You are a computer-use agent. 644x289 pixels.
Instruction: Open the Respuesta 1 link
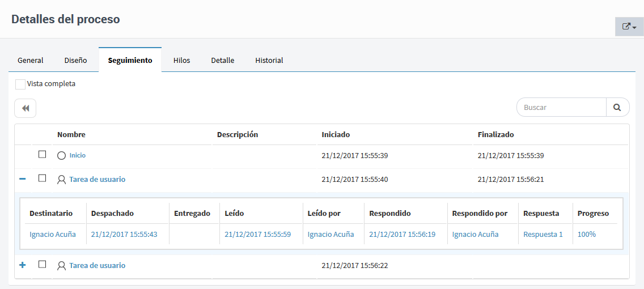(543, 235)
